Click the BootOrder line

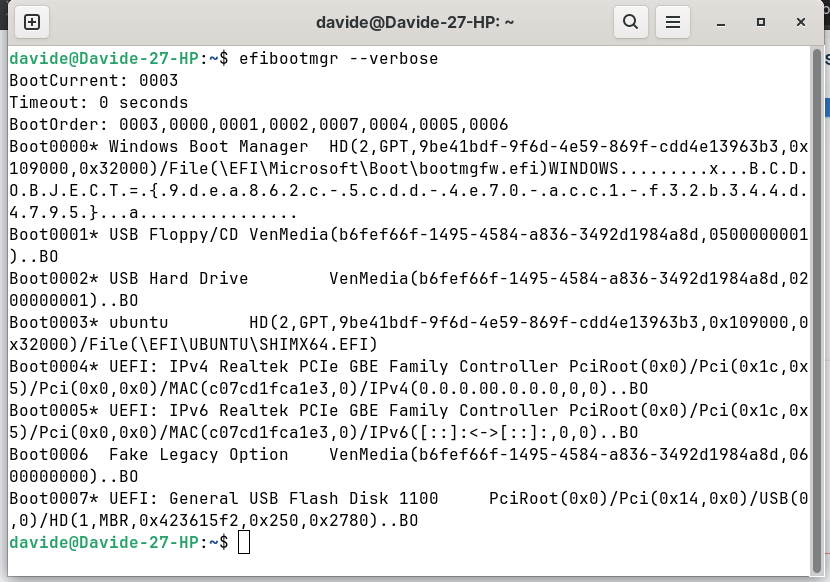(x=258, y=124)
